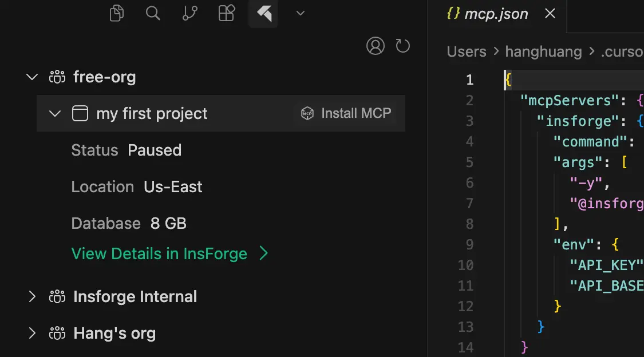Viewport: 644px width, 357px height.
Task: Open View Details in InsForge
Action: click(160, 253)
